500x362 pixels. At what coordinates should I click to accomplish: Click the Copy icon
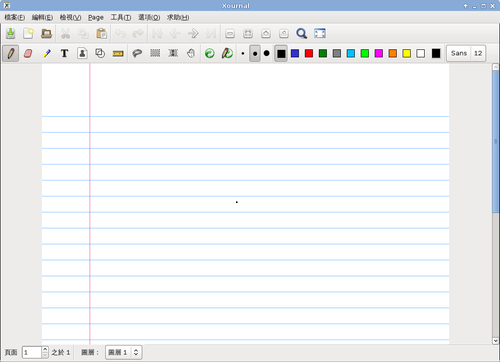tap(83, 33)
